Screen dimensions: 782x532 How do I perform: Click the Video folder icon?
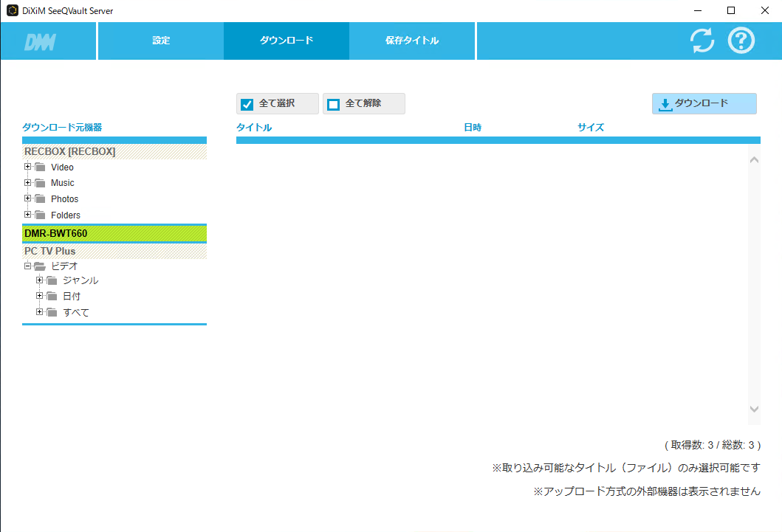pyautogui.click(x=41, y=167)
